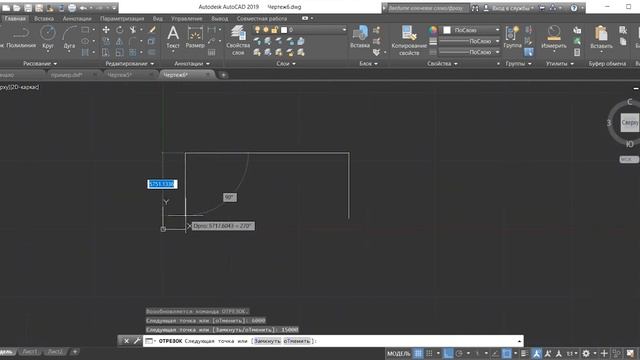640x360 pixels.
Task: Open the workspace settings gear in status bar
Action: 586,353
